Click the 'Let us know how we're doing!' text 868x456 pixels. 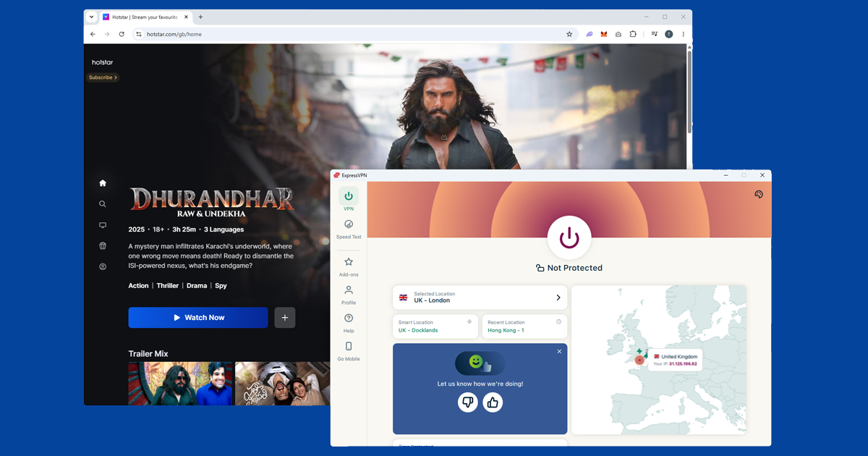pyautogui.click(x=480, y=384)
